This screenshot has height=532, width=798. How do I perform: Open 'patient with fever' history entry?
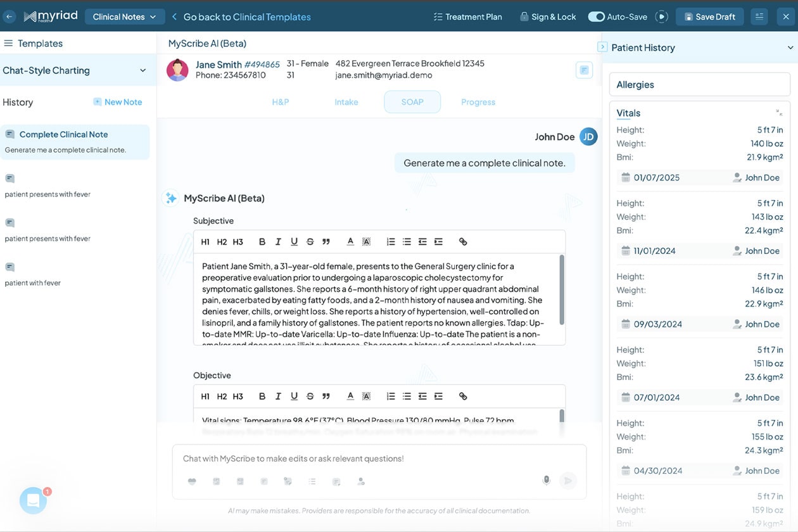(33, 283)
